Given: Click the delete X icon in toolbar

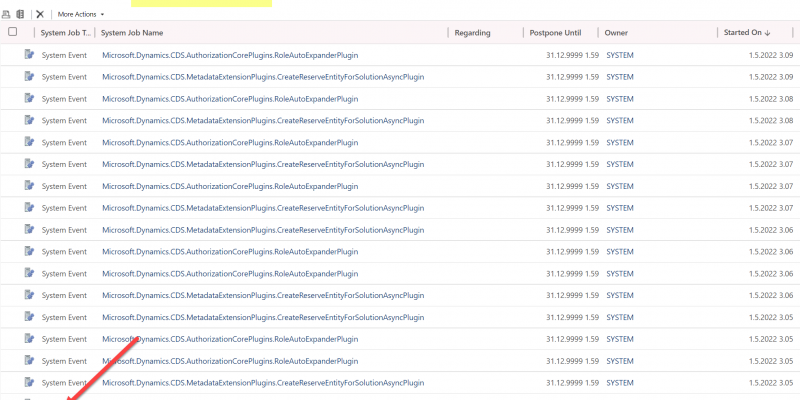Looking at the screenshot, I should (40, 14).
